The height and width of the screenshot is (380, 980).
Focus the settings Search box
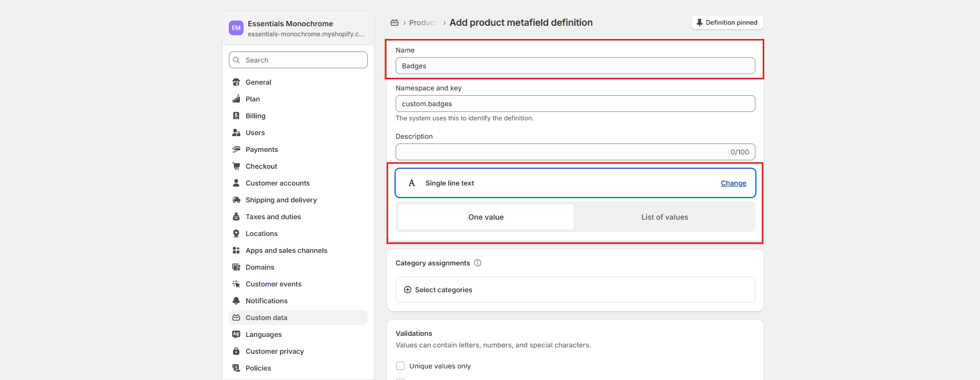tap(298, 60)
